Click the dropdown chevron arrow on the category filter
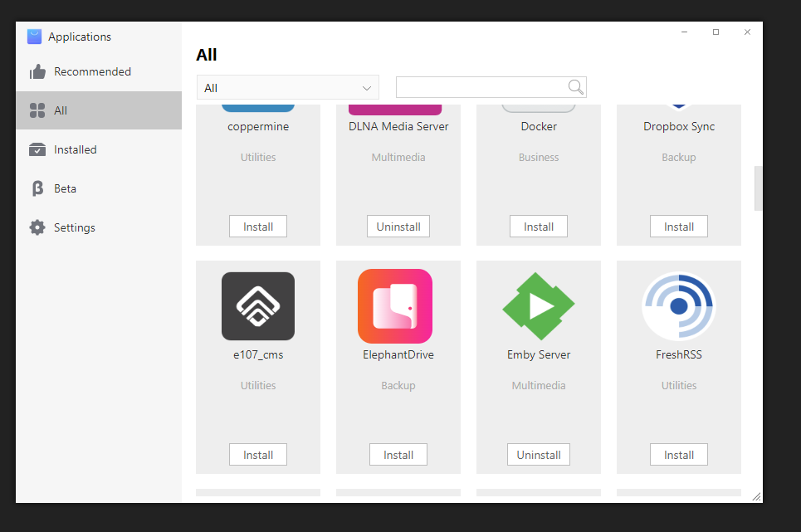 [x=367, y=88]
